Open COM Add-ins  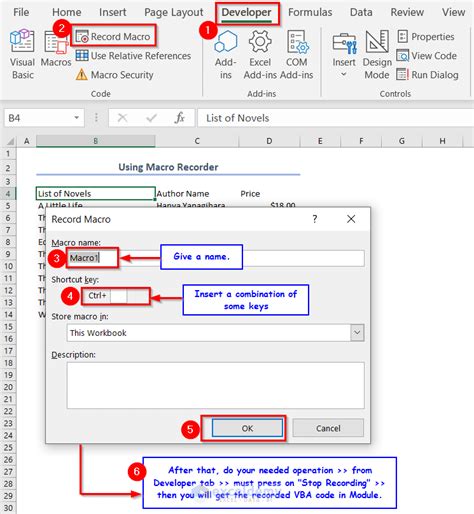[x=297, y=55]
